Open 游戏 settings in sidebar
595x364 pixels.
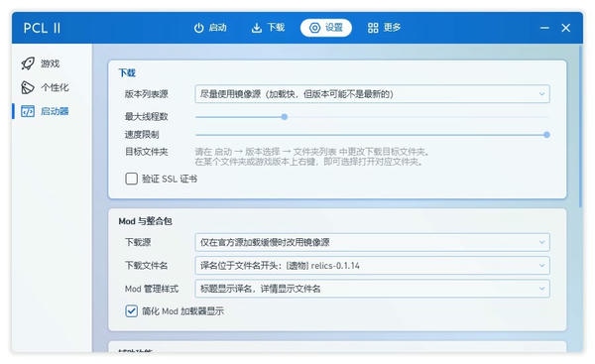[41, 63]
